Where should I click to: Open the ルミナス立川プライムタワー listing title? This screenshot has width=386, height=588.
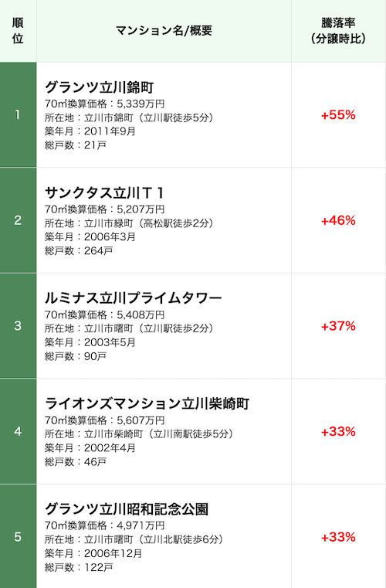[x=134, y=298]
